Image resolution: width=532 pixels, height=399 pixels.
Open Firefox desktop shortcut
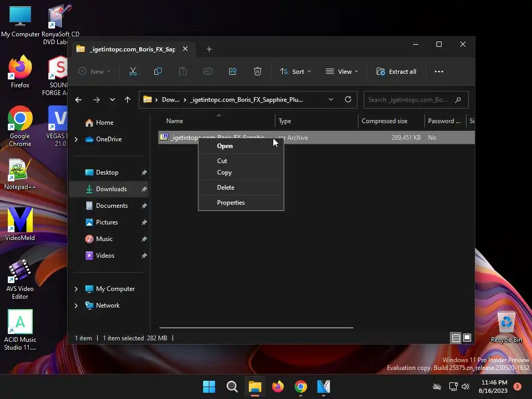[x=20, y=72]
